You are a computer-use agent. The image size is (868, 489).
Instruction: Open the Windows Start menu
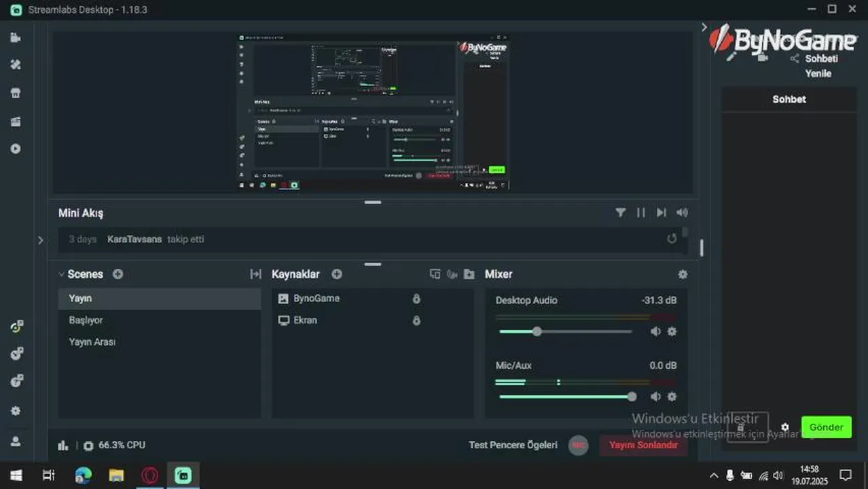(x=15, y=475)
